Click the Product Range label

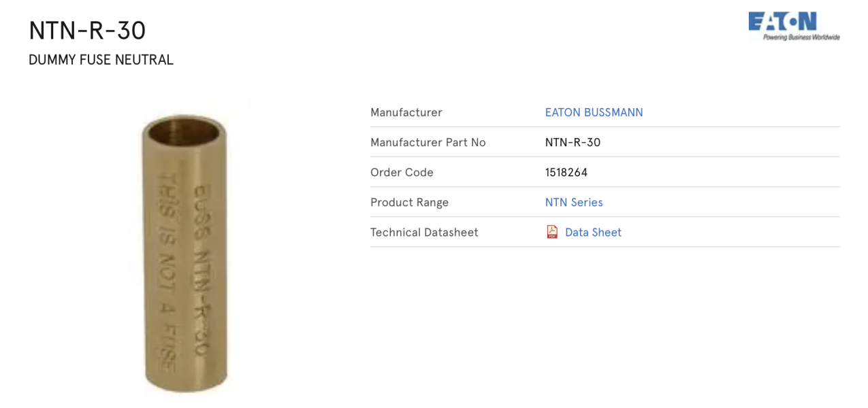tap(409, 202)
